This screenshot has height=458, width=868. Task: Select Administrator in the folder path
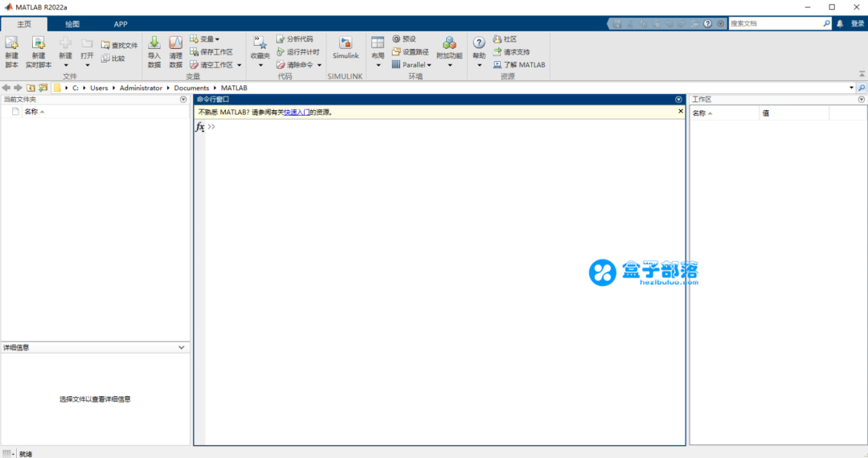141,88
